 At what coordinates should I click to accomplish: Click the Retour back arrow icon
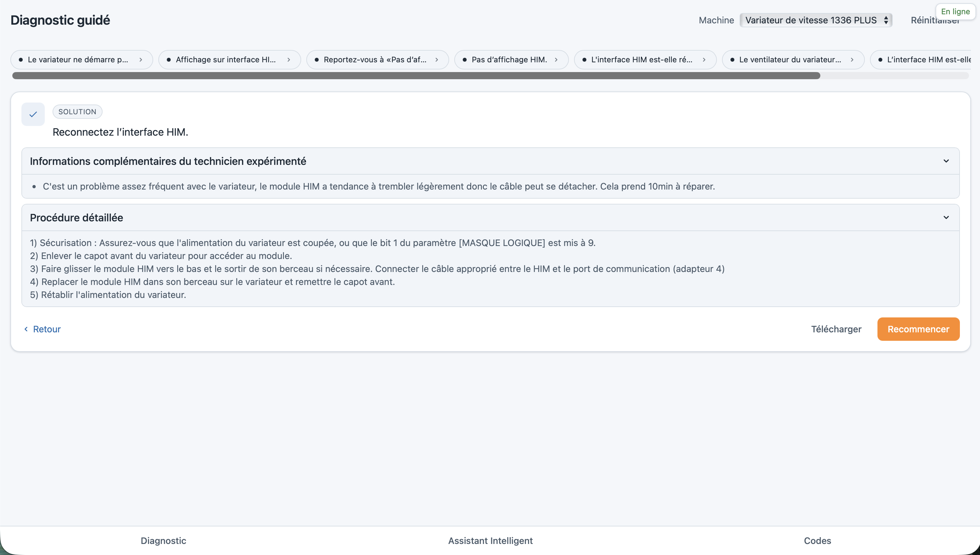point(26,329)
